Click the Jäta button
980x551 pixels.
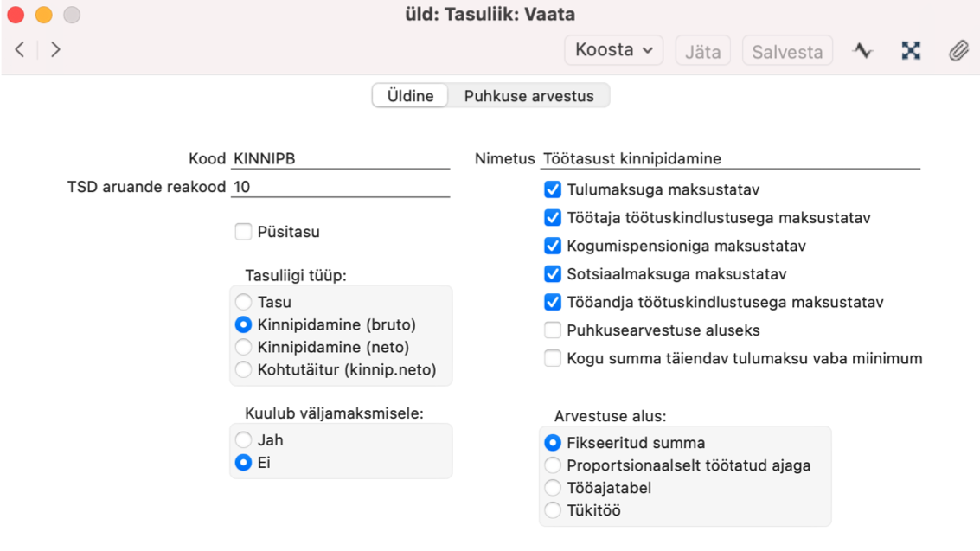[x=702, y=50]
